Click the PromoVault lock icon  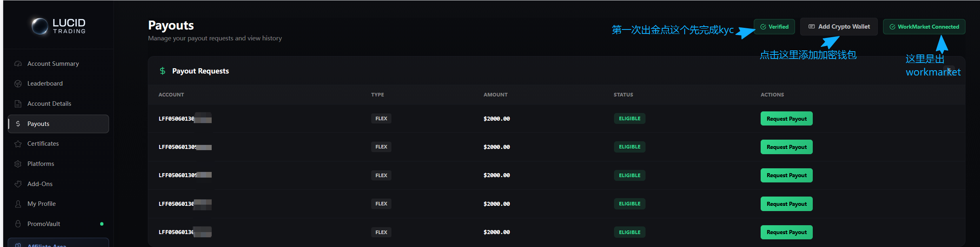18,224
